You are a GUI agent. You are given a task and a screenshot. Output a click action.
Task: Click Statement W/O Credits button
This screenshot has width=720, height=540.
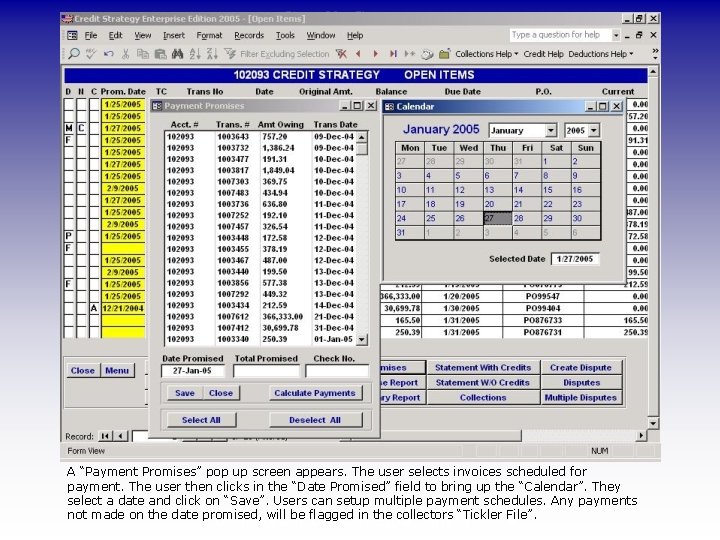[483, 382]
